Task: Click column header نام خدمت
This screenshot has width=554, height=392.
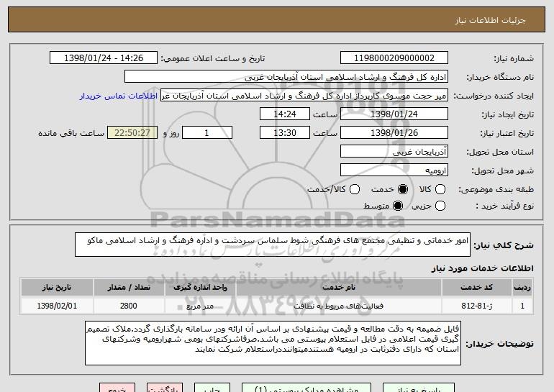Action: coord(338,288)
